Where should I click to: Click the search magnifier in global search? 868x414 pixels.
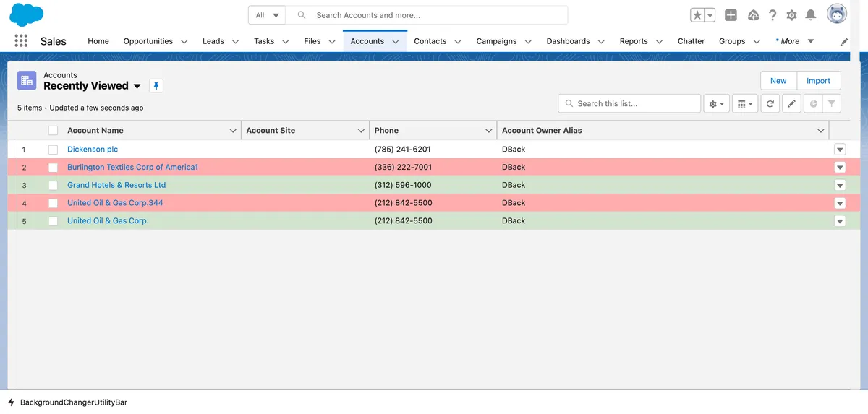(302, 15)
